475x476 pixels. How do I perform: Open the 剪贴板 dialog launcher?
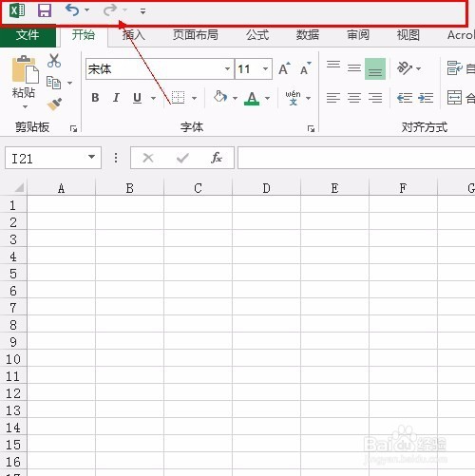coord(74,128)
